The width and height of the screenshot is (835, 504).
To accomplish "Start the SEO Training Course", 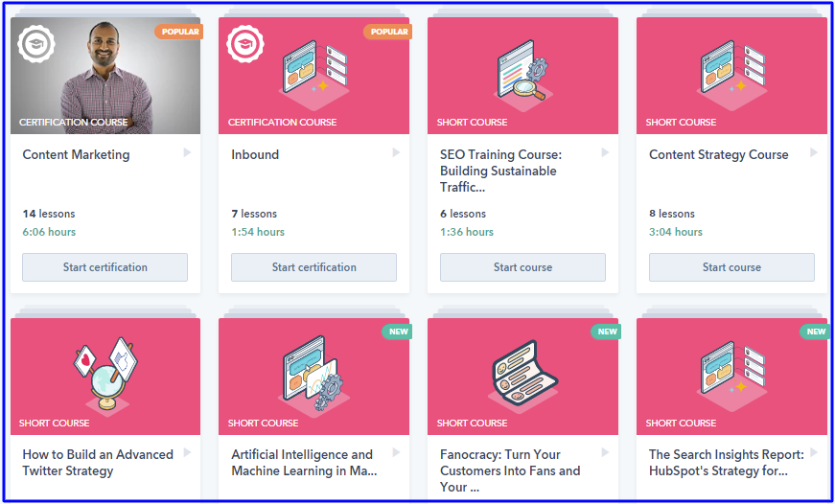I will [x=522, y=267].
